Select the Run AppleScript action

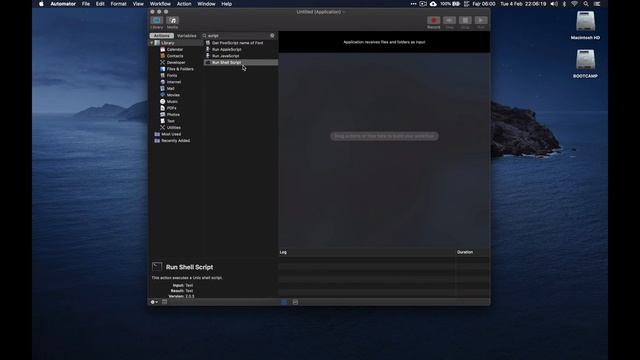coord(227,49)
